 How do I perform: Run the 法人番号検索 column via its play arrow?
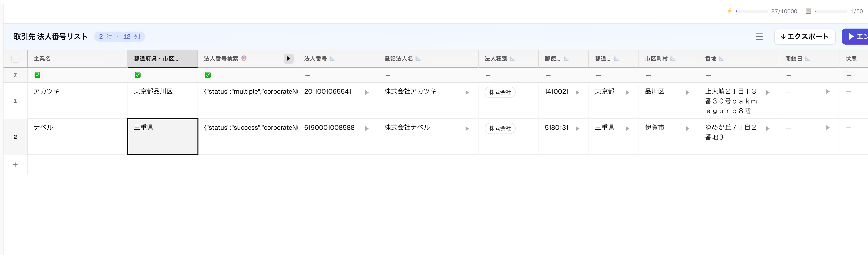[x=288, y=58]
